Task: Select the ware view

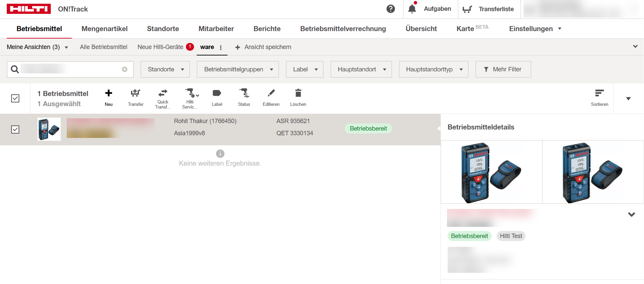Action: click(x=207, y=47)
